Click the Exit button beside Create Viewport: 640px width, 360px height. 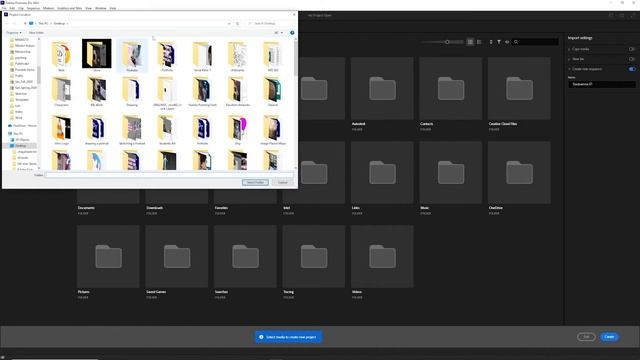[x=587, y=337]
